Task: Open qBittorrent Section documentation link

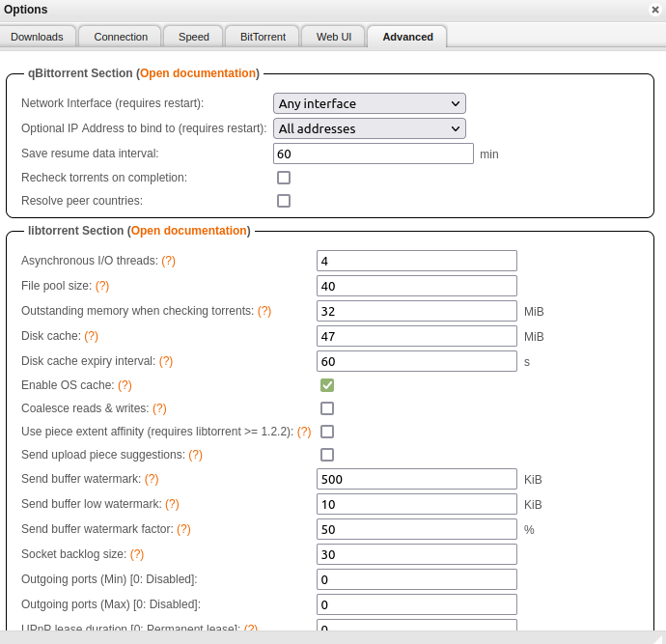Action: click(199, 73)
